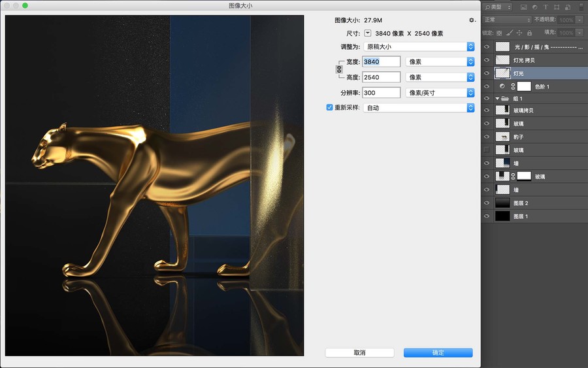
Task: Open the 分辨率 像素/英寸 unit dropdown
Action: click(440, 93)
